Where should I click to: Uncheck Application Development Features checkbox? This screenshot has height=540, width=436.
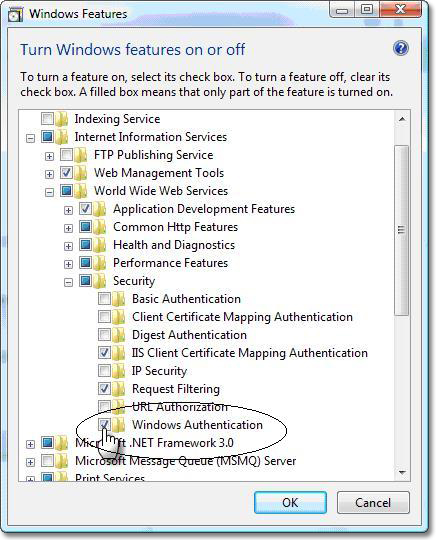tap(85, 209)
